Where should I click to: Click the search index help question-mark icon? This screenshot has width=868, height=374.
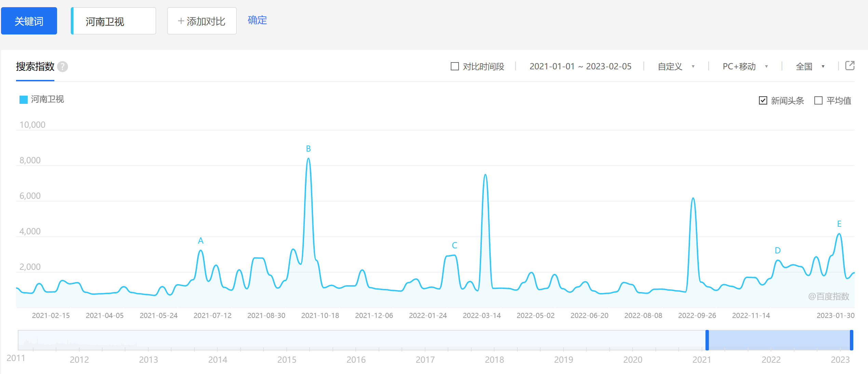(63, 67)
